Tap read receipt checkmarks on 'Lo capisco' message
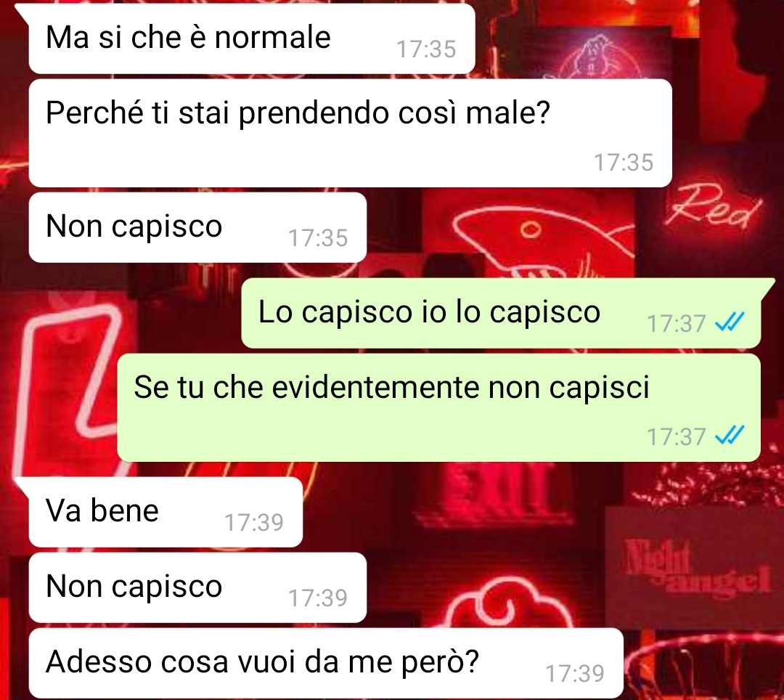 pos(730,322)
